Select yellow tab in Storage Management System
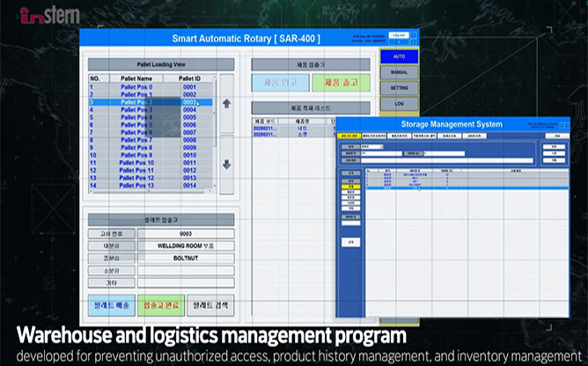This screenshot has width=588, height=366. click(x=349, y=135)
